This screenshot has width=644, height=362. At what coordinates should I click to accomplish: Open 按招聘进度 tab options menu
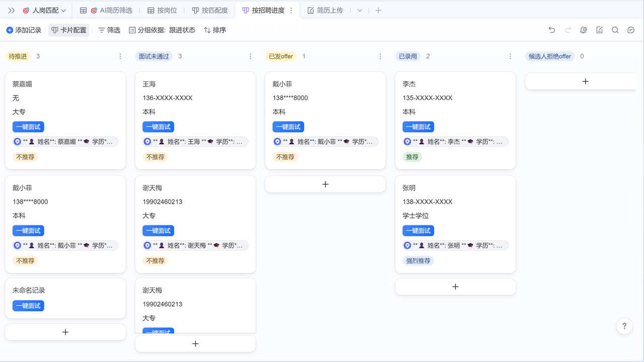(x=291, y=10)
